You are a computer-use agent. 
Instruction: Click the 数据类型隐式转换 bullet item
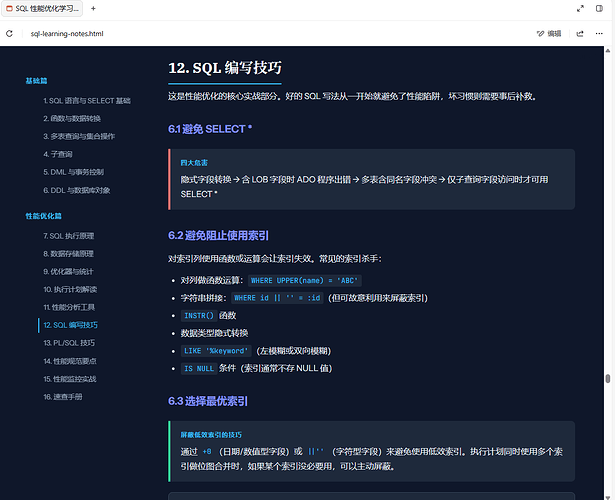tap(214, 333)
